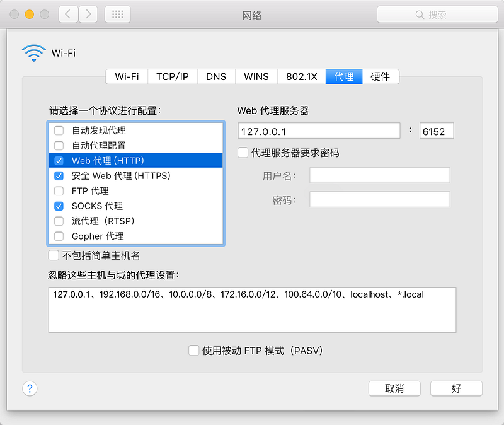Viewport: 504px width, 425px height.
Task: Uncheck Web 代理 (HTTP) checkbox
Action: [x=59, y=161]
